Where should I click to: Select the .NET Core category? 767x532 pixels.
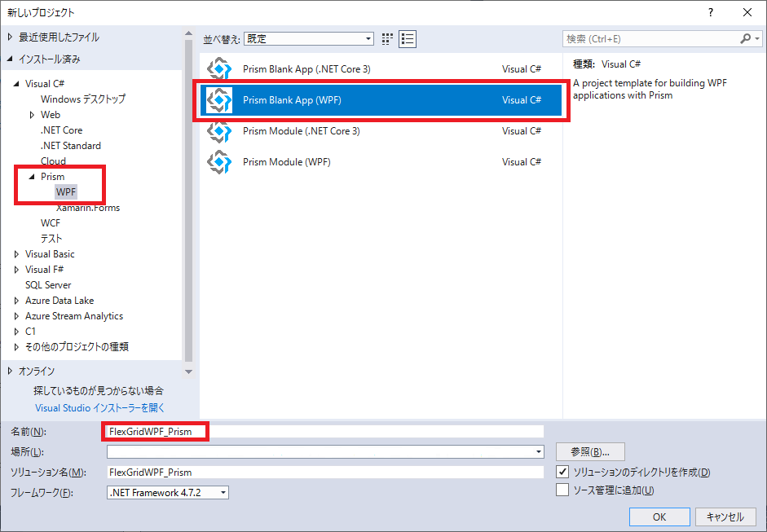[x=62, y=130]
